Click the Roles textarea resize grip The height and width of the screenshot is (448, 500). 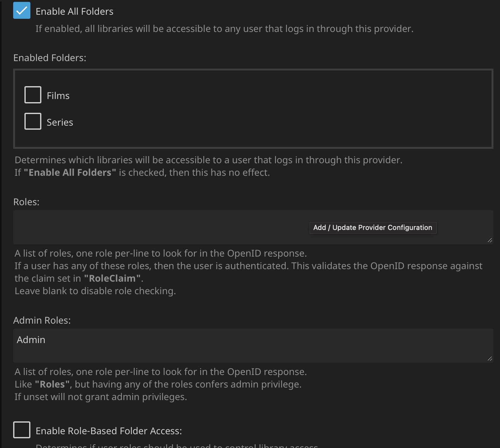(x=490, y=241)
